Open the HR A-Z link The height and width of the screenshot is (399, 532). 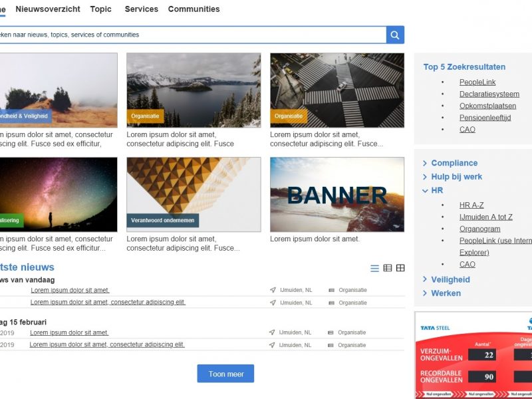(x=471, y=205)
